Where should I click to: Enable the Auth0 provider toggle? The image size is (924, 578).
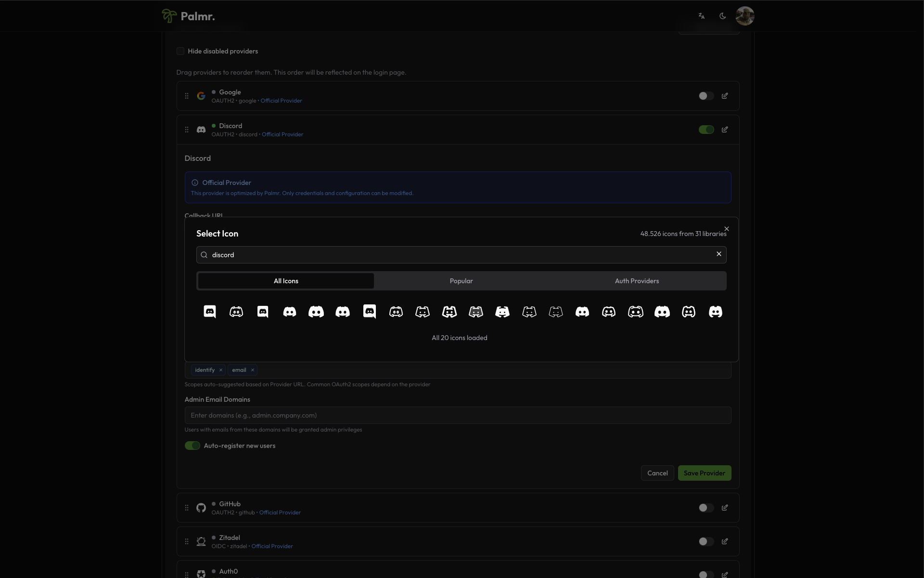coord(706,574)
